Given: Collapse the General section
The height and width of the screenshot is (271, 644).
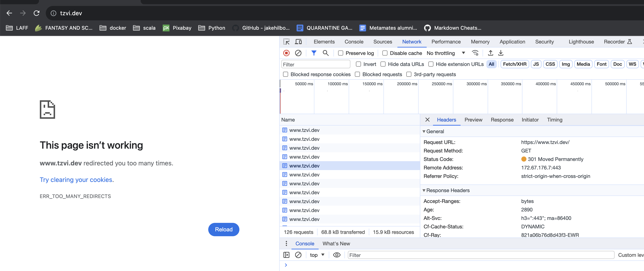Looking at the screenshot, I should click(x=424, y=131).
